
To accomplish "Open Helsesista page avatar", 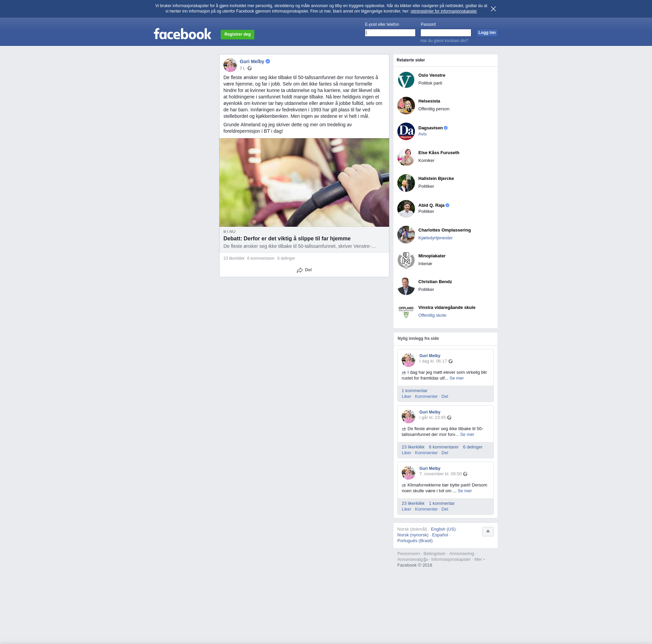I will click(x=406, y=106).
